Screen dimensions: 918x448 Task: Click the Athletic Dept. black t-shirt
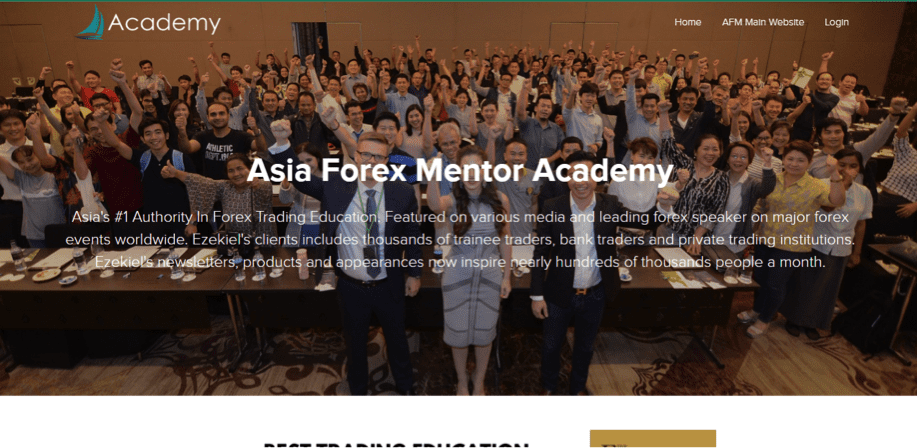(223, 153)
